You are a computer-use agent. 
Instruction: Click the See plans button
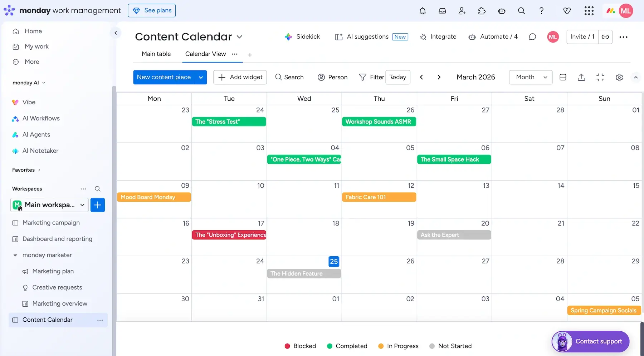[152, 10]
